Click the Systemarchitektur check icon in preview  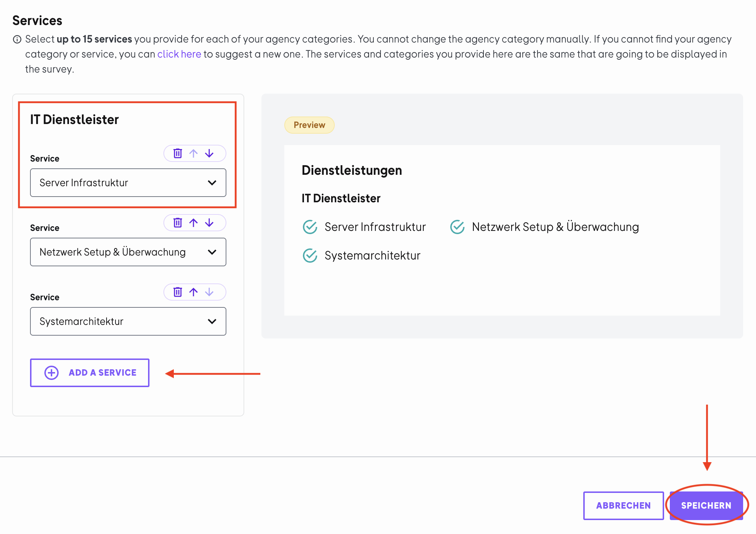[310, 256]
